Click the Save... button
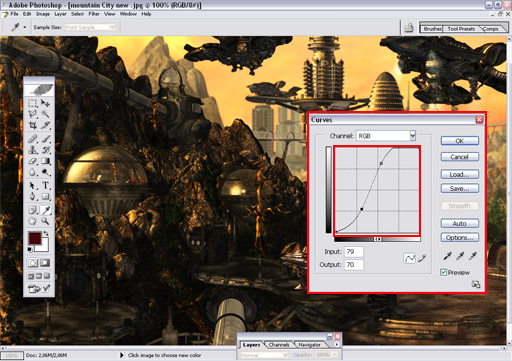The height and width of the screenshot is (361, 512). [x=460, y=188]
